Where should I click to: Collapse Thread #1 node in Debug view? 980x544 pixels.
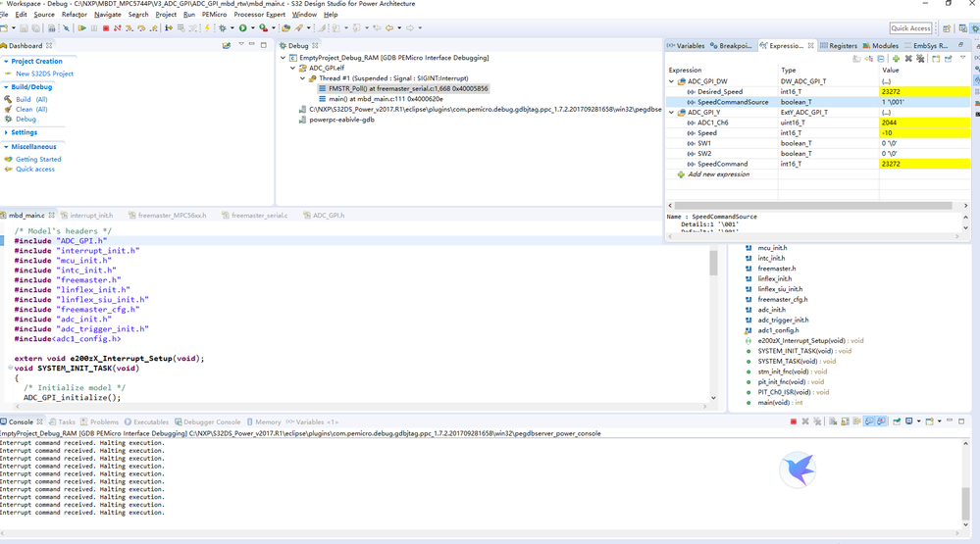[303, 78]
